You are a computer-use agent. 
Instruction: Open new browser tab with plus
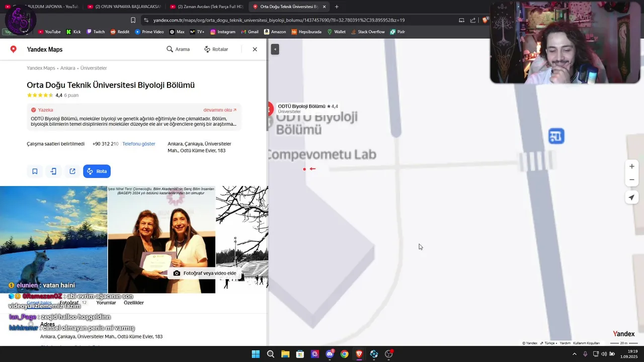click(x=337, y=7)
